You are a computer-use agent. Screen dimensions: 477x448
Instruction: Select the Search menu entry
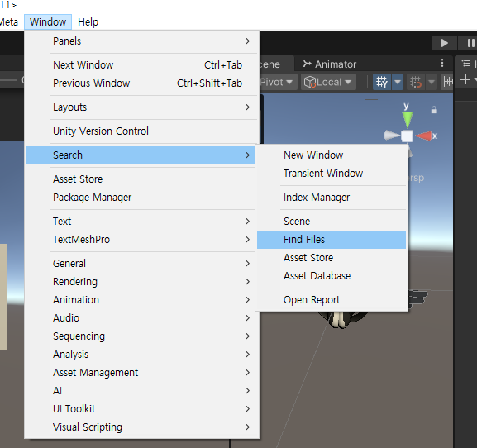coord(141,155)
